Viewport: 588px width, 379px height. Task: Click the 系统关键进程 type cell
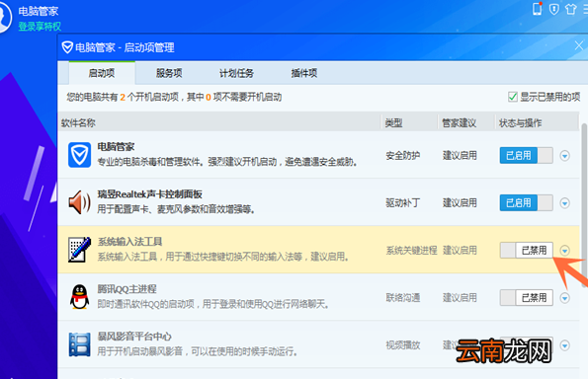coord(411,250)
